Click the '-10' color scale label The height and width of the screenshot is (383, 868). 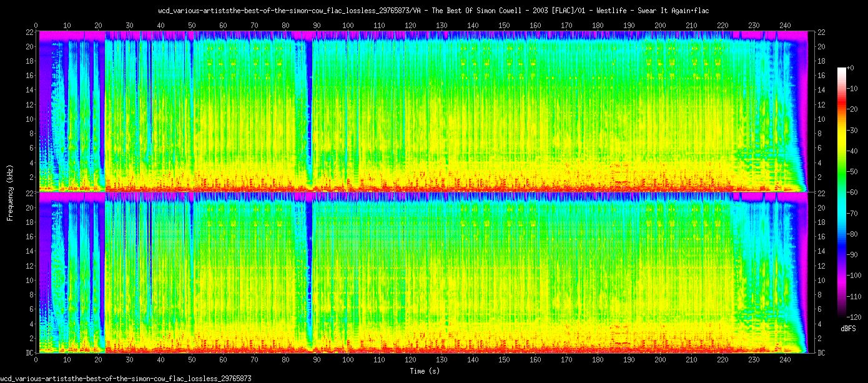tap(852, 88)
